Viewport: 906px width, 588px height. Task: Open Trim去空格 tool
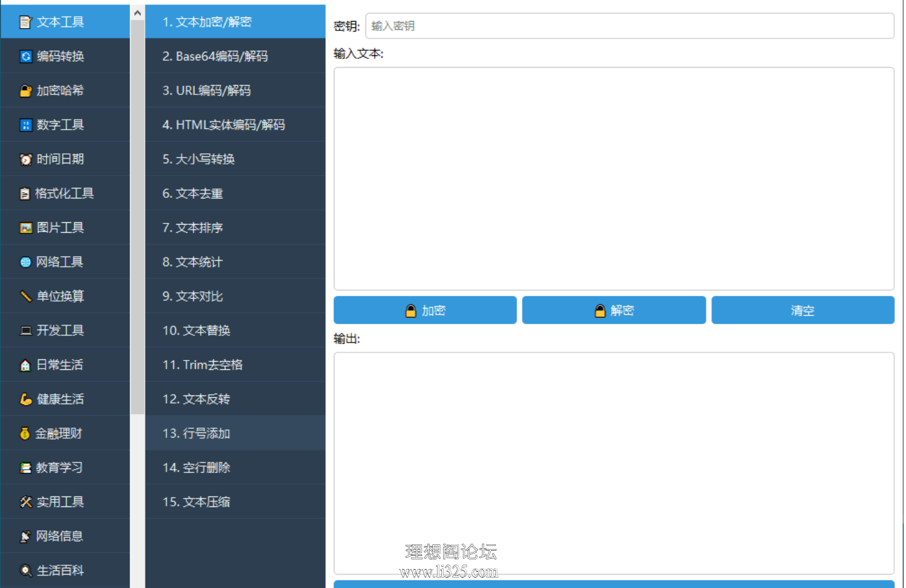pyautogui.click(x=235, y=365)
